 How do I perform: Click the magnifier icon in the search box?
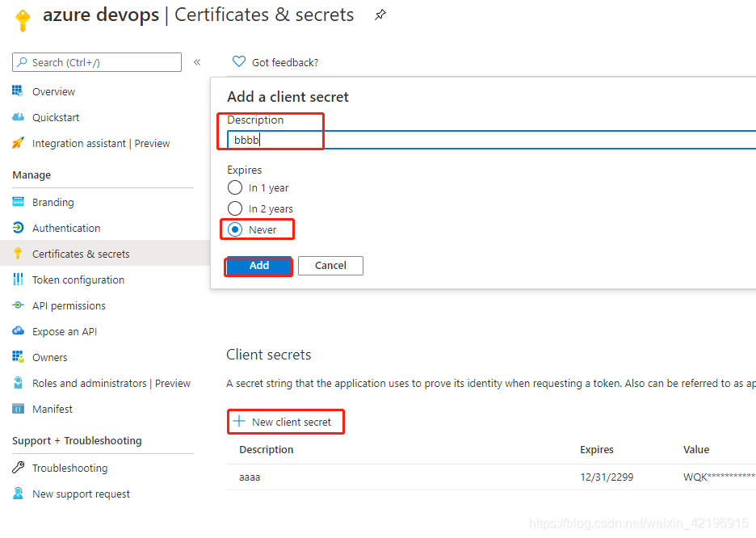pos(22,62)
